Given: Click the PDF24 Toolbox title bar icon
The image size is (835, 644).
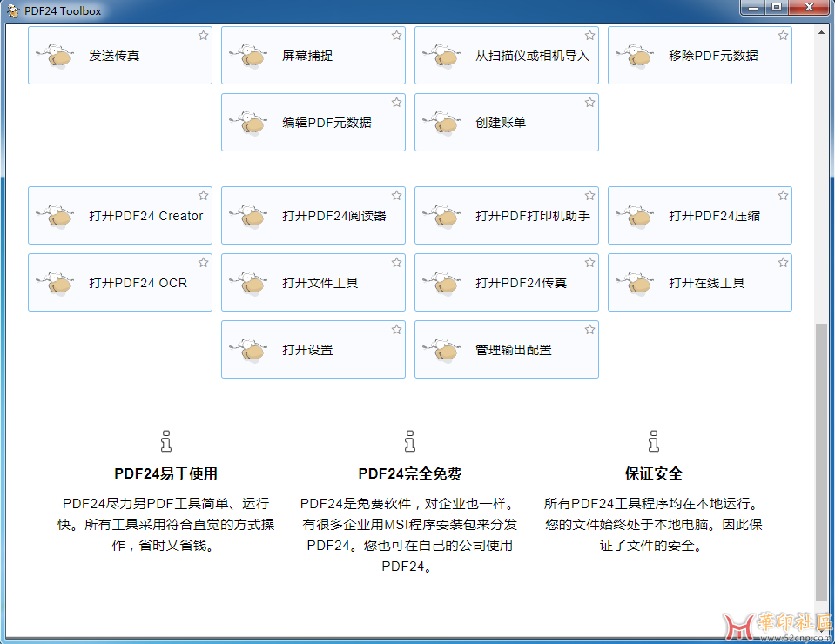Looking at the screenshot, I should (13, 10).
